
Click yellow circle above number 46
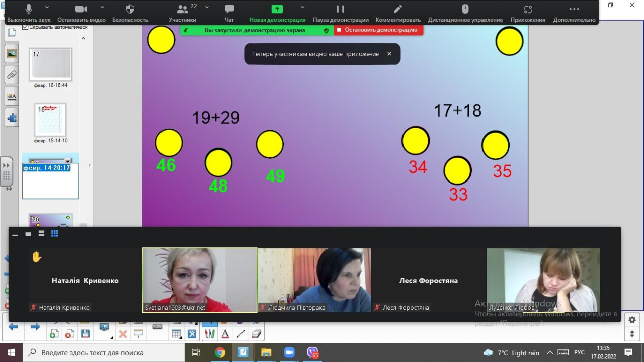[169, 143]
